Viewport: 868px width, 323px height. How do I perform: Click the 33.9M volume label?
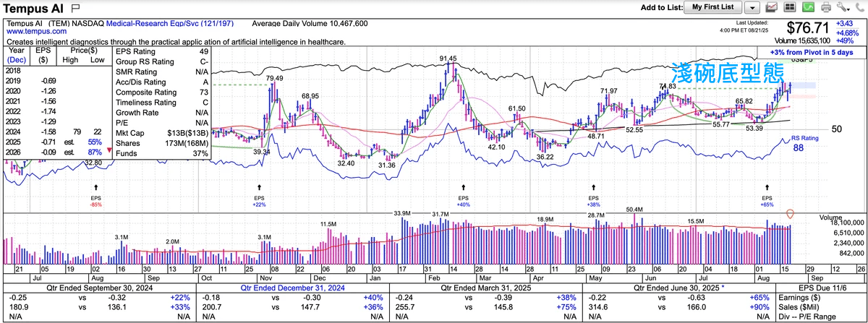coord(403,213)
